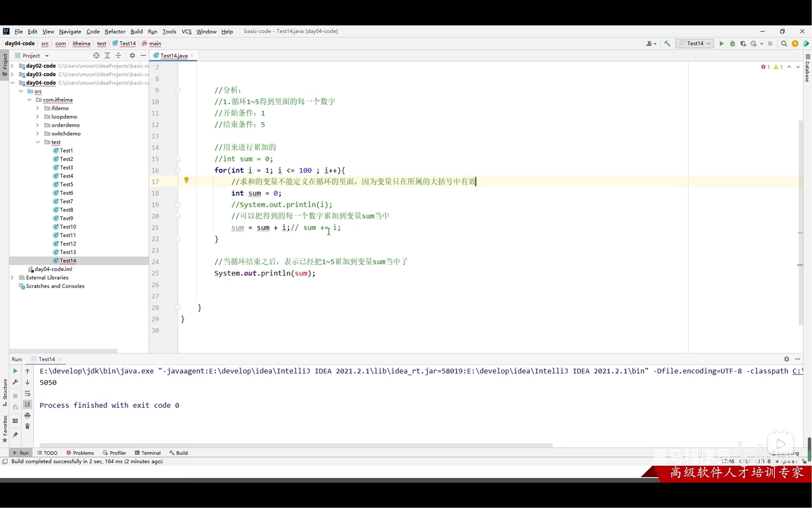The width and height of the screenshot is (812, 508).
Task: Clear console output with trash icon
Action: [x=28, y=426]
